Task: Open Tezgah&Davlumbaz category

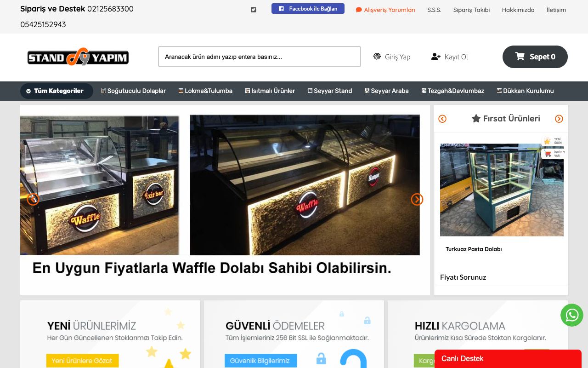Action: pos(452,91)
